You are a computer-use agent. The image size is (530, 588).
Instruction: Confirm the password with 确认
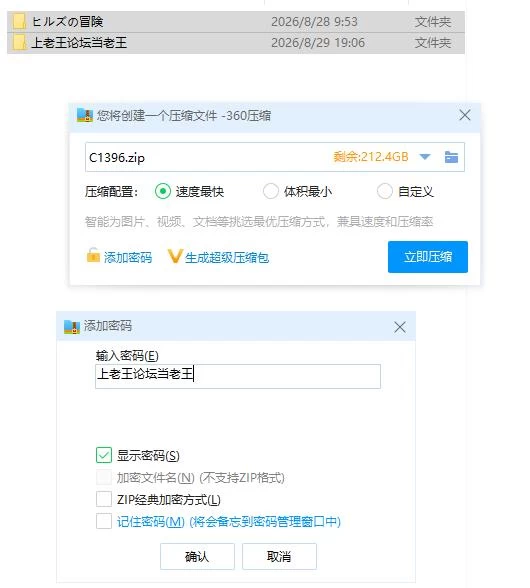click(x=197, y=556)
